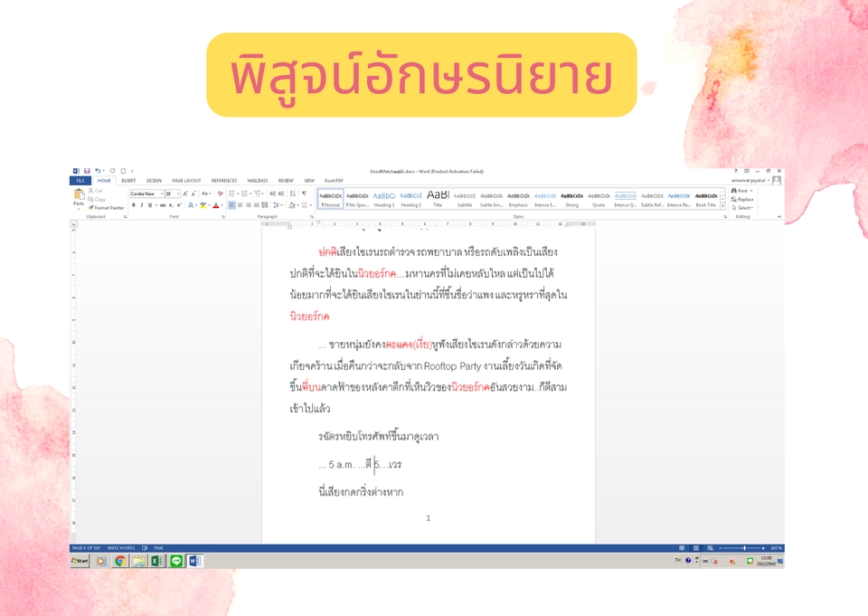
Task: Click the Windows Start button
Action: pyautogui.click(x=80, y=561)
